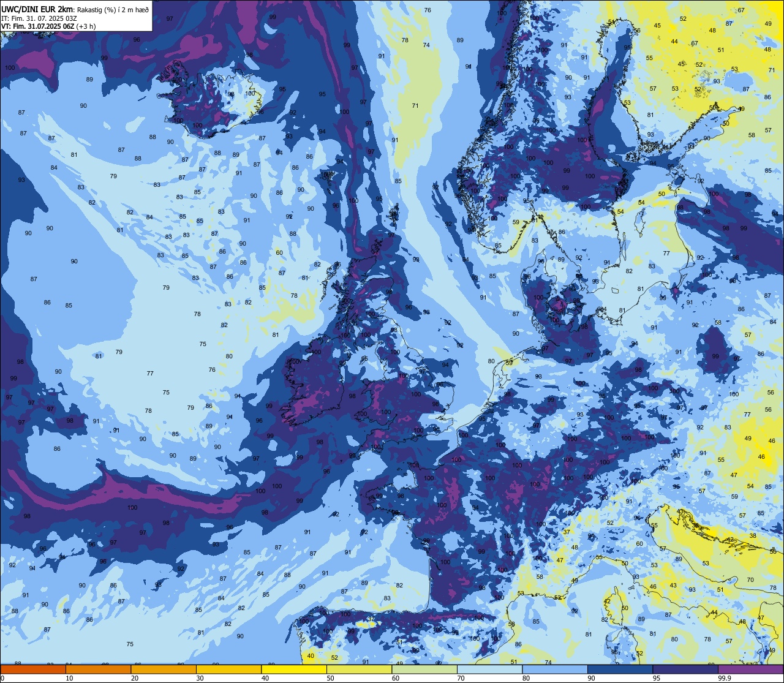This screenshot has width=784, height=683.
Task: Pick the 80–90 blue legend swatch
Action: (x=555, y=669)
